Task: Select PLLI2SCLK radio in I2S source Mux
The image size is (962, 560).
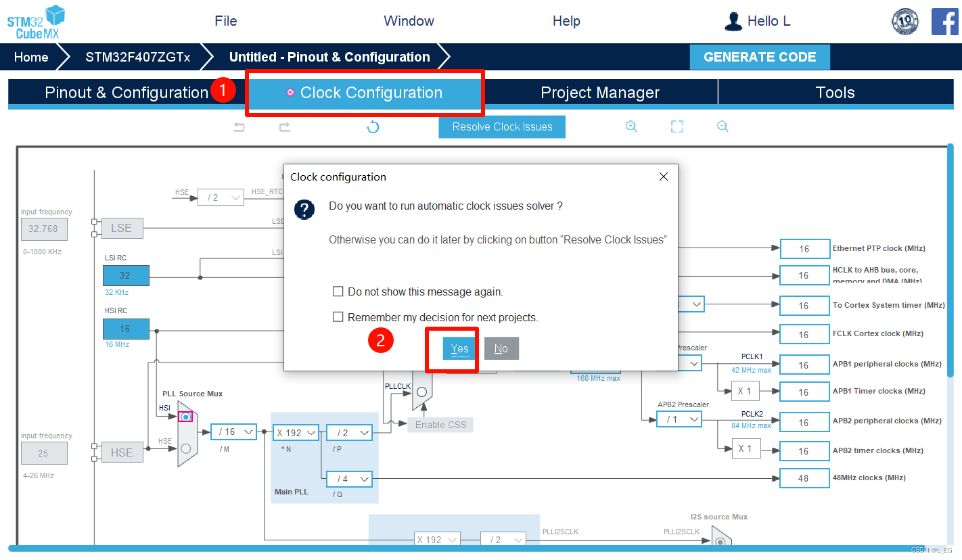Action: pos(721,541)
